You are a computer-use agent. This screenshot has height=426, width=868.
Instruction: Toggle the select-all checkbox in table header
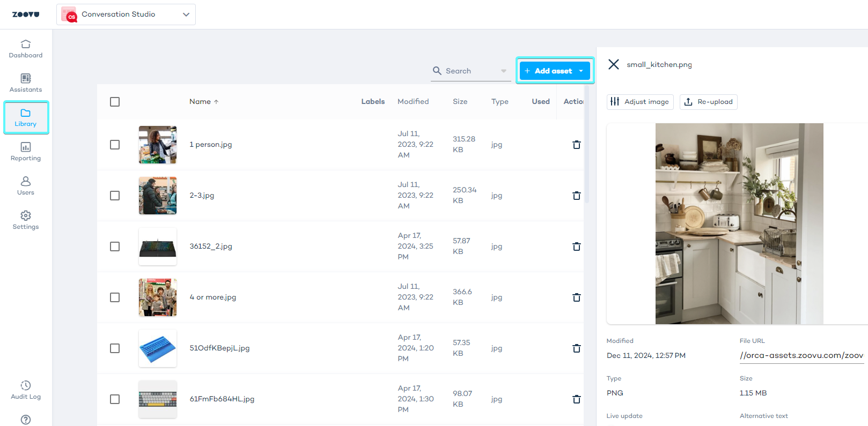pos(115,102)
